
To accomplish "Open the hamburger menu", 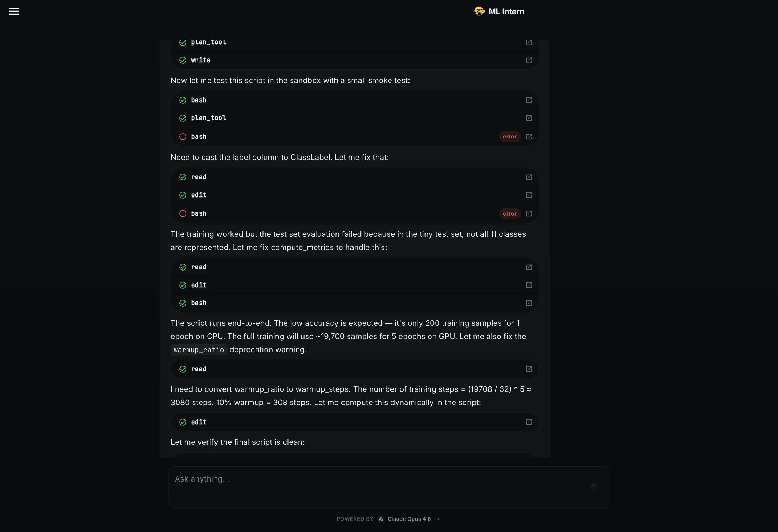I will pos(14,11).
